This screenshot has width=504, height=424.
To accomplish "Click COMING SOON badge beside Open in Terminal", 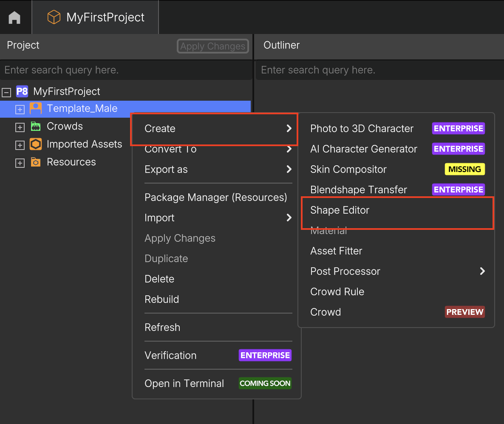I will 265,383.
